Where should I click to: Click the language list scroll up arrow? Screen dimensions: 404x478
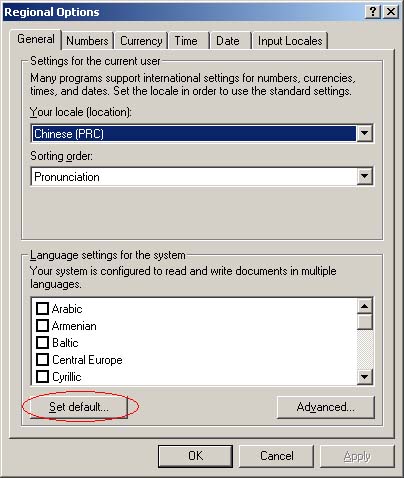tap(364, 306)
